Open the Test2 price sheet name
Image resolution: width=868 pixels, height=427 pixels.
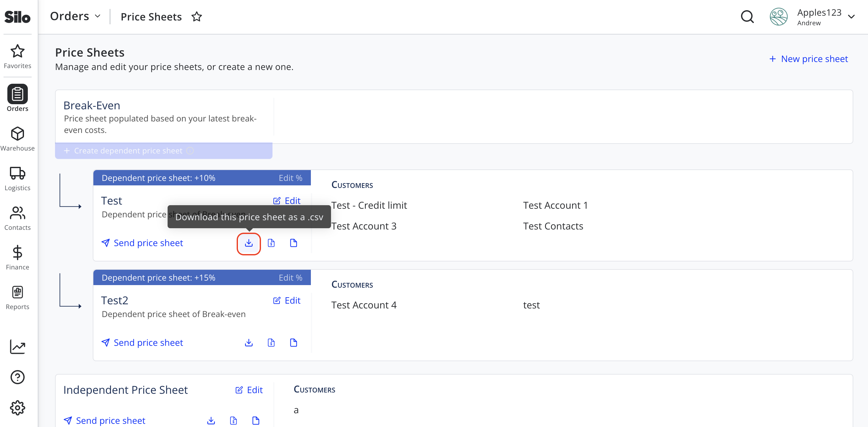(114, 300)
